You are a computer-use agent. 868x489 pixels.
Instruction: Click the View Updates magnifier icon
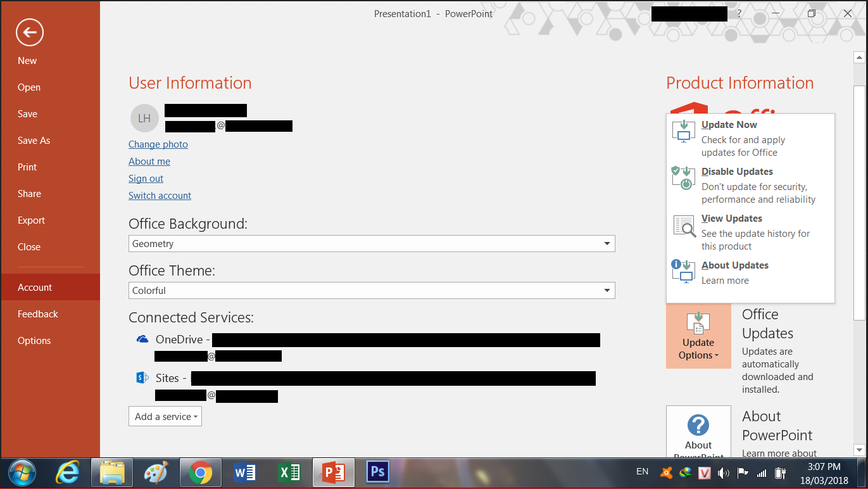click(x=684, y=225)
